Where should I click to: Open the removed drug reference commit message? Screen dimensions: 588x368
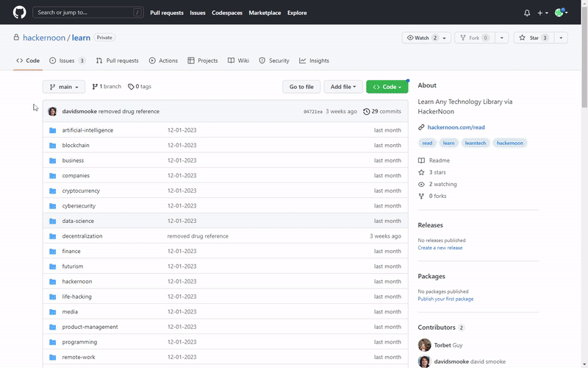(x=129, y=112)
